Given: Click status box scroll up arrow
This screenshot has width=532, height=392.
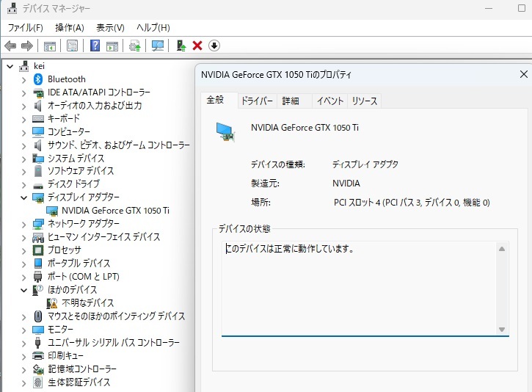Looking at the screenshot, I should (502, 249).
